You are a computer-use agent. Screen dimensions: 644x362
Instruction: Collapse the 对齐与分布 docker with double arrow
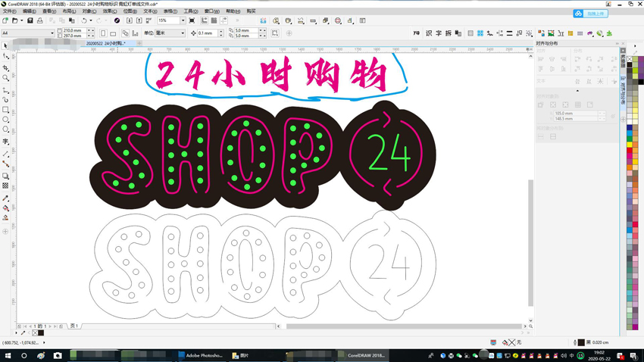point(617,43)
